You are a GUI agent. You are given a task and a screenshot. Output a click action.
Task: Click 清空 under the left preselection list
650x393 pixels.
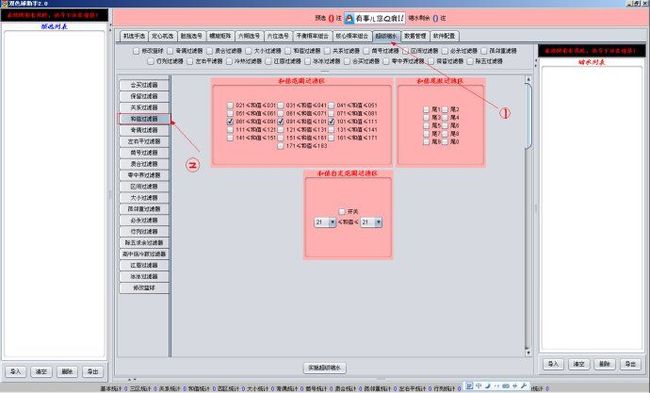(x=41, y=371)
